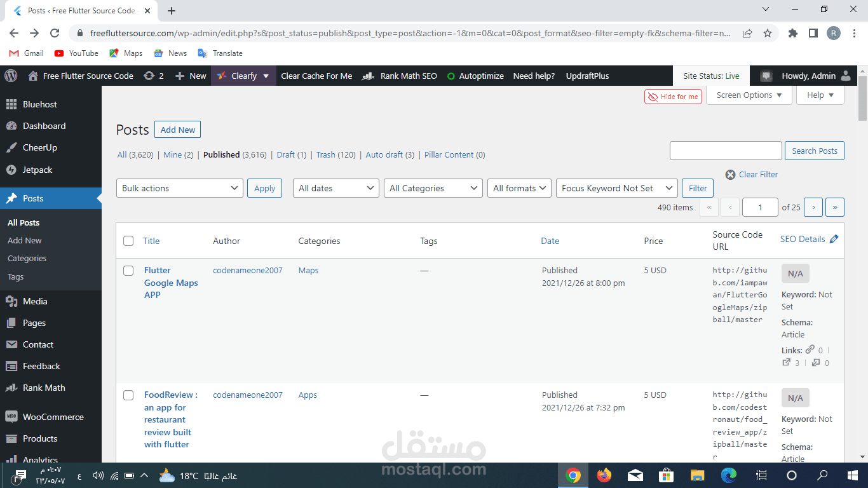Click the Admin avatar icon
This screenshot has height=488, width=868.
tap(846, 76)
